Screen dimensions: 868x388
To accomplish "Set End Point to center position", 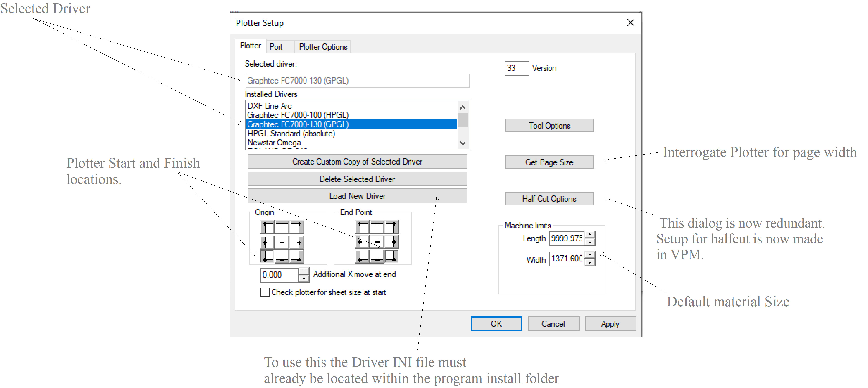I will pyautogui.click(x=377, y=242).
